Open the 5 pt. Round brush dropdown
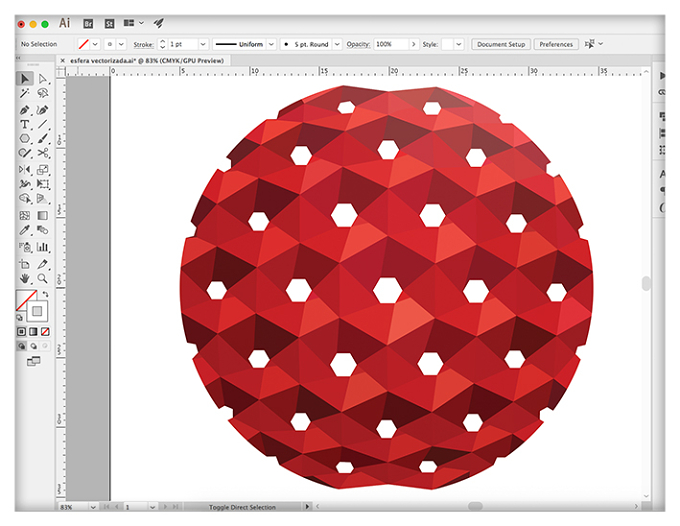 [337, 44]
